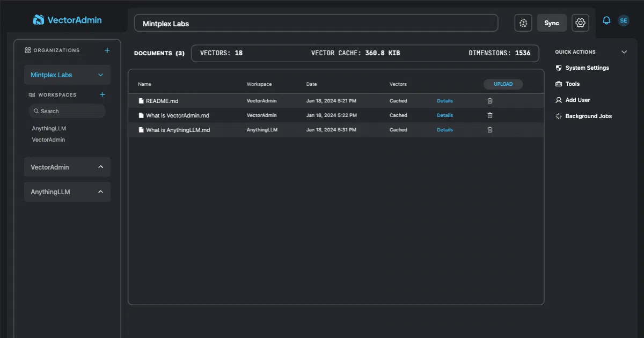
Task: Focus the workspace Search field
Action: click(x=67, y=111)
